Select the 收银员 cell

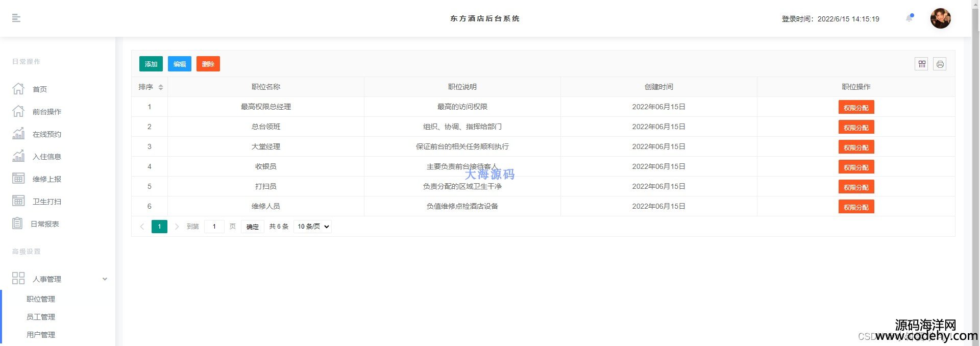[266, 166]
